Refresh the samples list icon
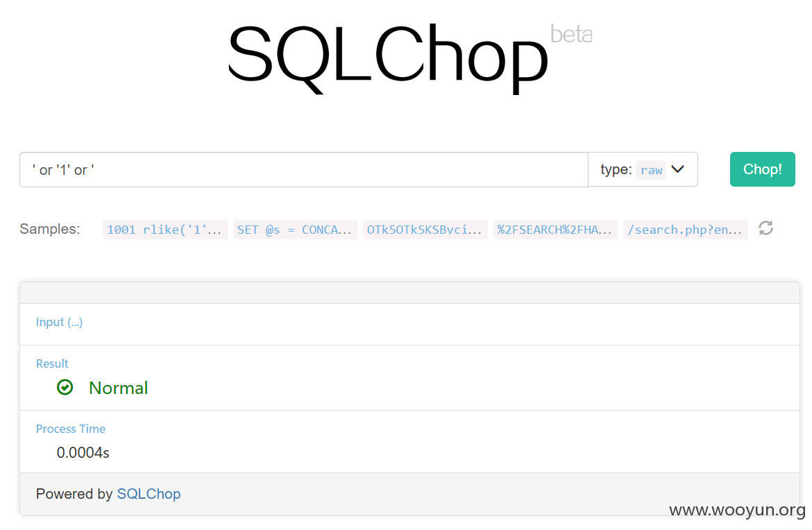This screenshot has height=530, width=812. (766, 228)
